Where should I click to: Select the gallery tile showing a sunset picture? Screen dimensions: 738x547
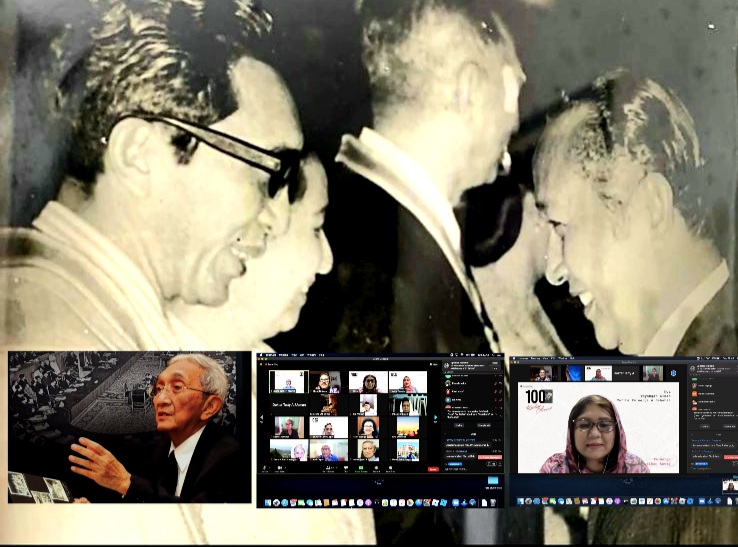pyautogui.click(x=408, y=427)
